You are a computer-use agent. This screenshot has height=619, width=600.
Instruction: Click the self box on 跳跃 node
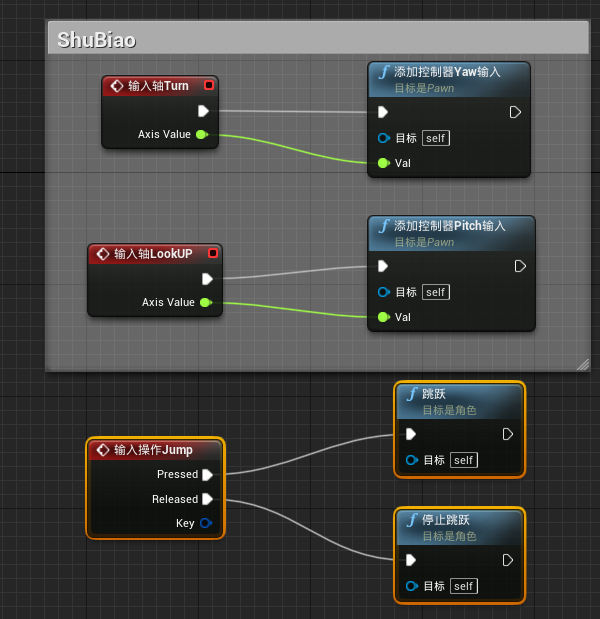coord(464,460)
